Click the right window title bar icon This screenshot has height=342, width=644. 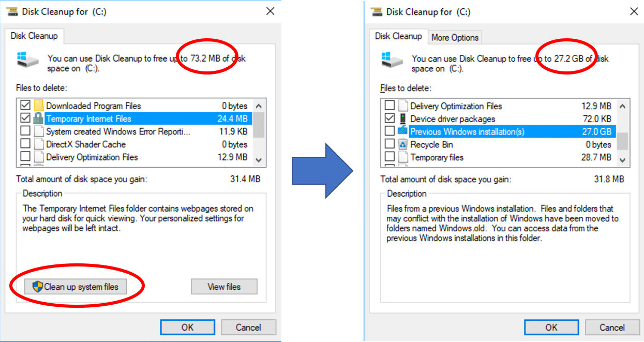pos(377,11)
